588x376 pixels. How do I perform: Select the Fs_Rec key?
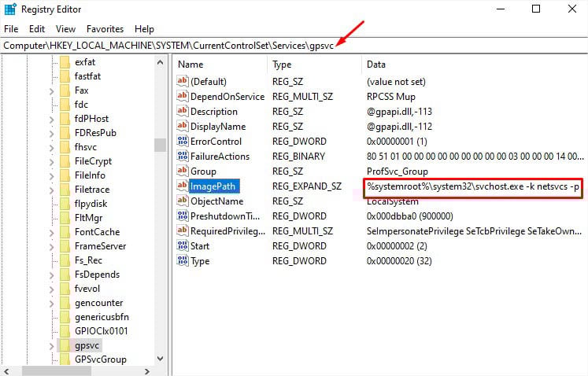click(88, 260)
